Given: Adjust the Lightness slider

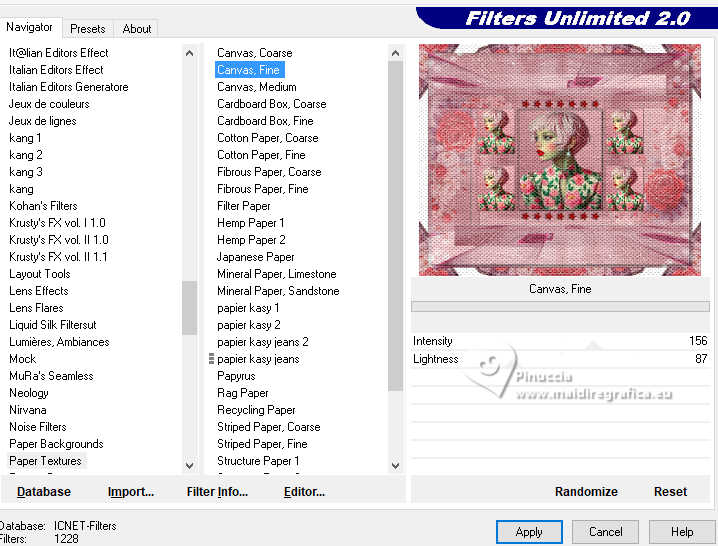Looking at the screenshot, I should pyautogui.click(x=560, y=359).
